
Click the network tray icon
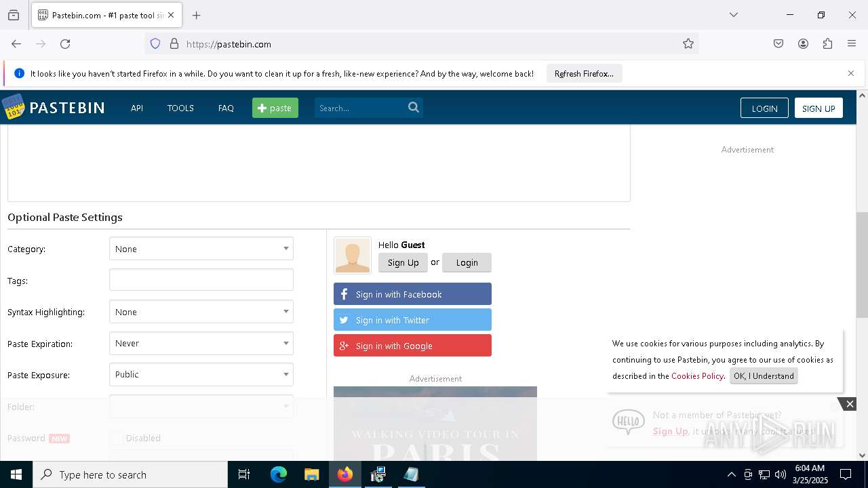tap(764, 474)
